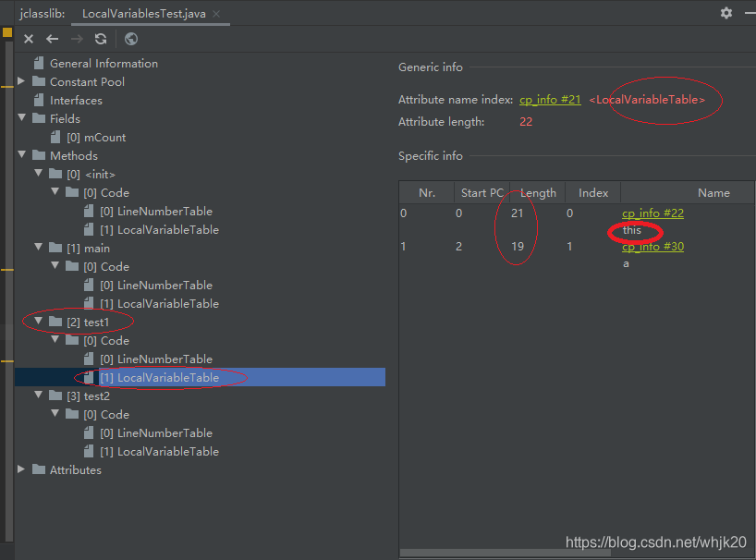This screenshot has height=560, width=756.
Task: Collapse the Methods node
Action: click(21, 154)
